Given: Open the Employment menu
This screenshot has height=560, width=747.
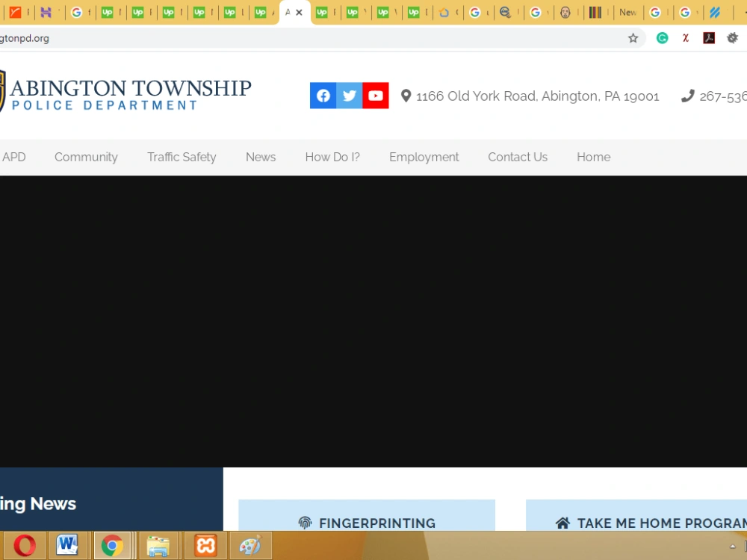Looking at the screenshot, I should click(424, 157).
